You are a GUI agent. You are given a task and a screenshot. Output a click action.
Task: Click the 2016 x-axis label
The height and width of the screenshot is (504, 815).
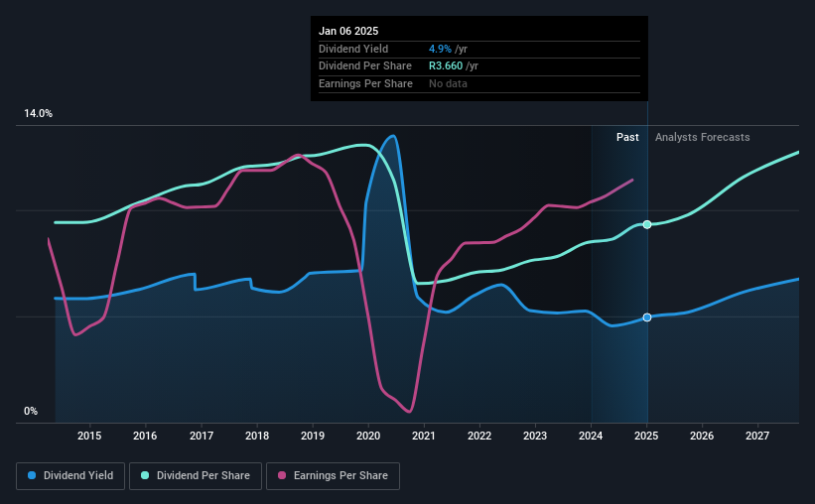[145, 436]
